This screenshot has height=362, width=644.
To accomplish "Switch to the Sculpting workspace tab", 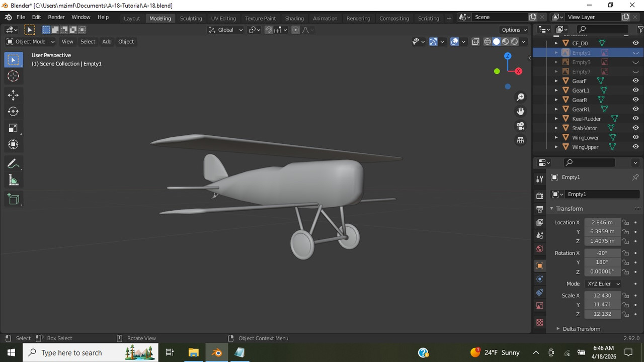I will pyautogui.click(x=191, y=19).
